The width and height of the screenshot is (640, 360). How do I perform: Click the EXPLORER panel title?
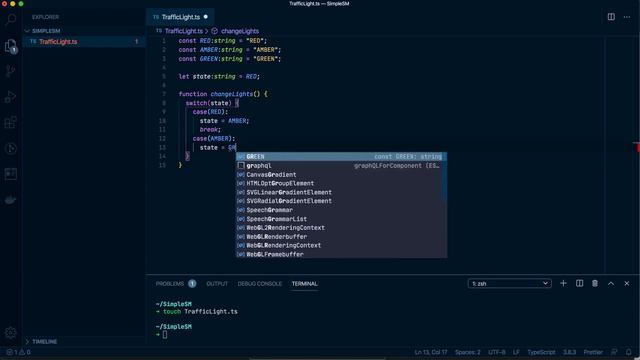coord(45,17)
